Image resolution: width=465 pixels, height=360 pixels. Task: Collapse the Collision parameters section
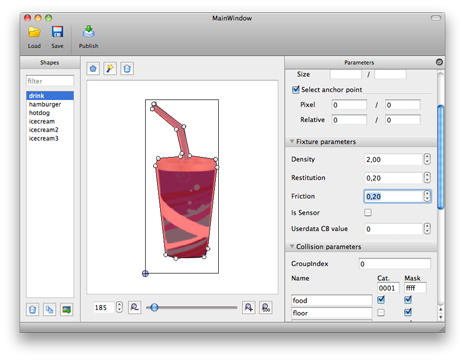[x=292, y=247]
